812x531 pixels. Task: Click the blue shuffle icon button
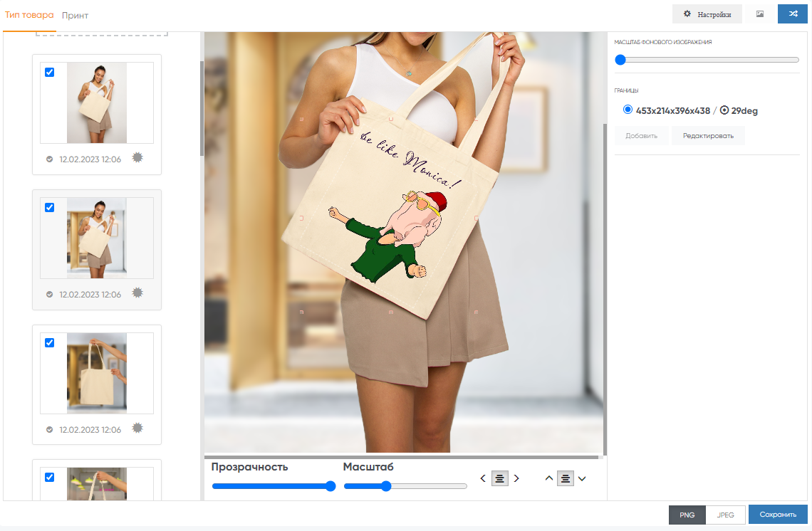pyautogui.click(x=793, y=14)
